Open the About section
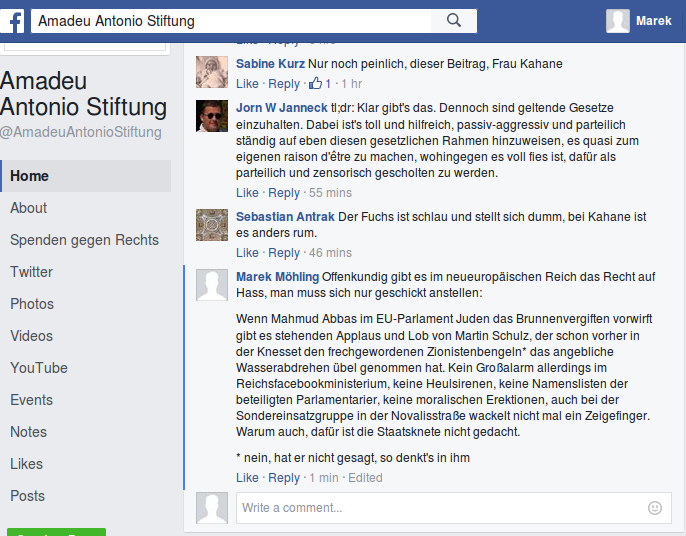Image resolution: width=686 pixels, height=536 pixels. pyautogui.click(x=28, y=208)
